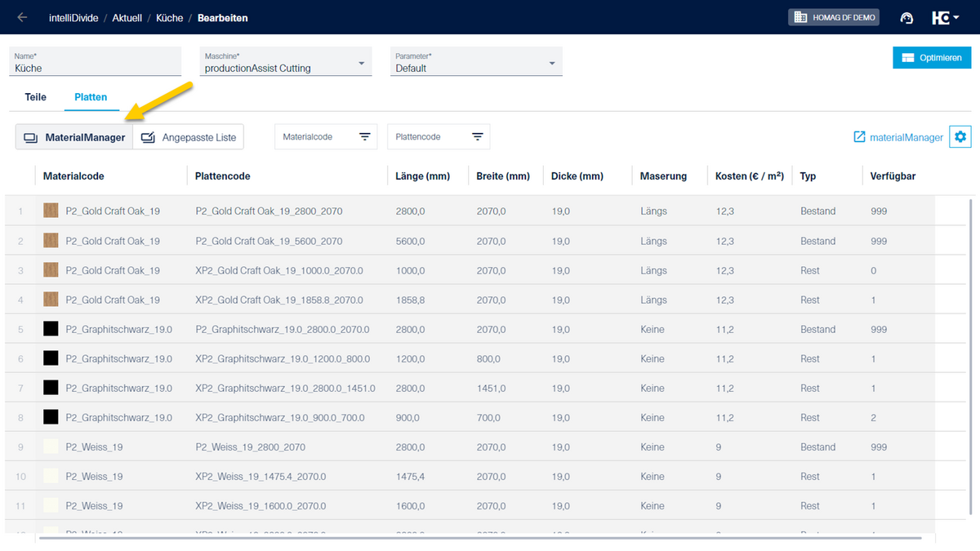Open the external materialManager link

coord(898,137)
